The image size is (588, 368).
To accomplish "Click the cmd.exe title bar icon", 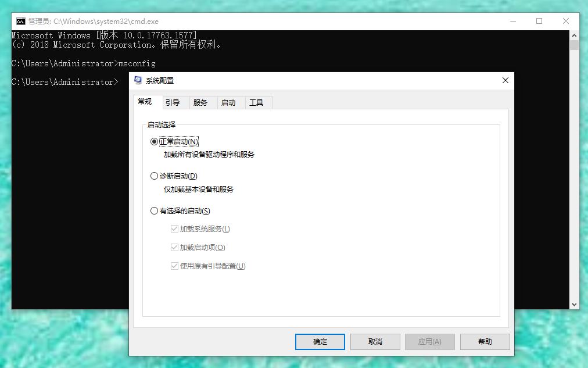I will [20, 22].
